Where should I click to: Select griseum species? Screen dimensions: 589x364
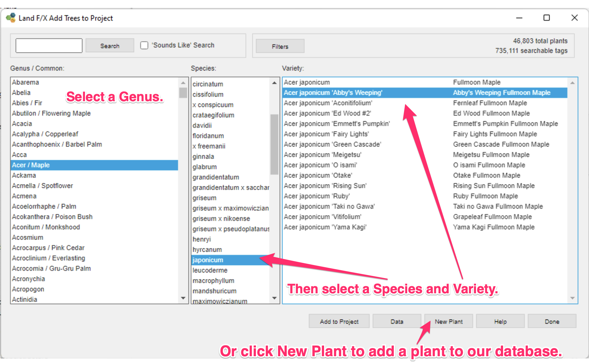pos(230,198)
